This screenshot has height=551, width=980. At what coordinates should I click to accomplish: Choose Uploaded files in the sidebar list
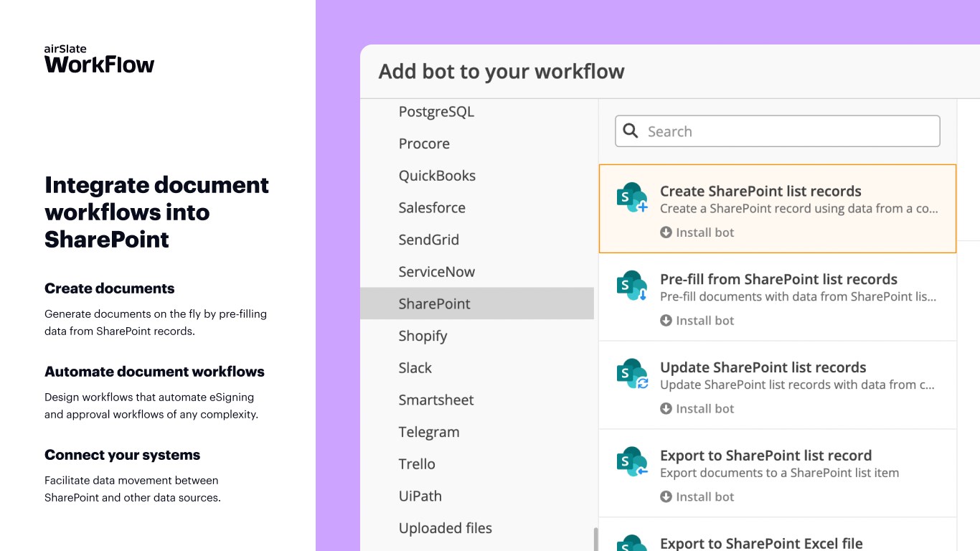[446, 528]
